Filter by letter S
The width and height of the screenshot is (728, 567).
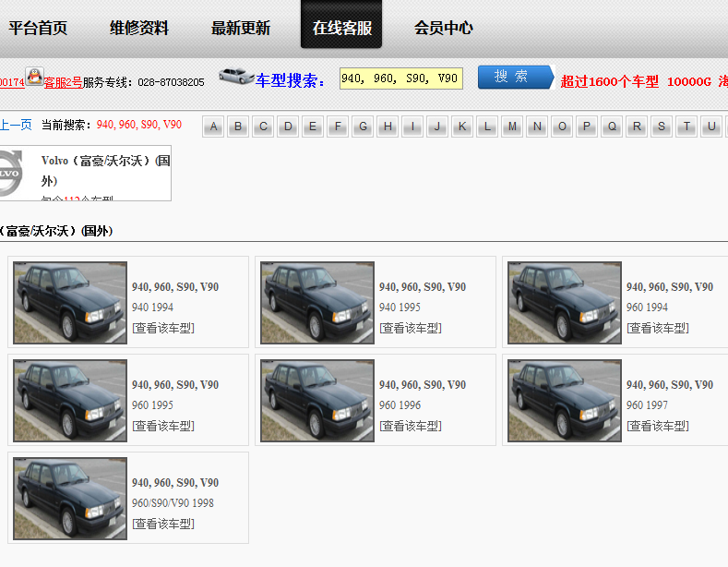[x=662, y=127]
